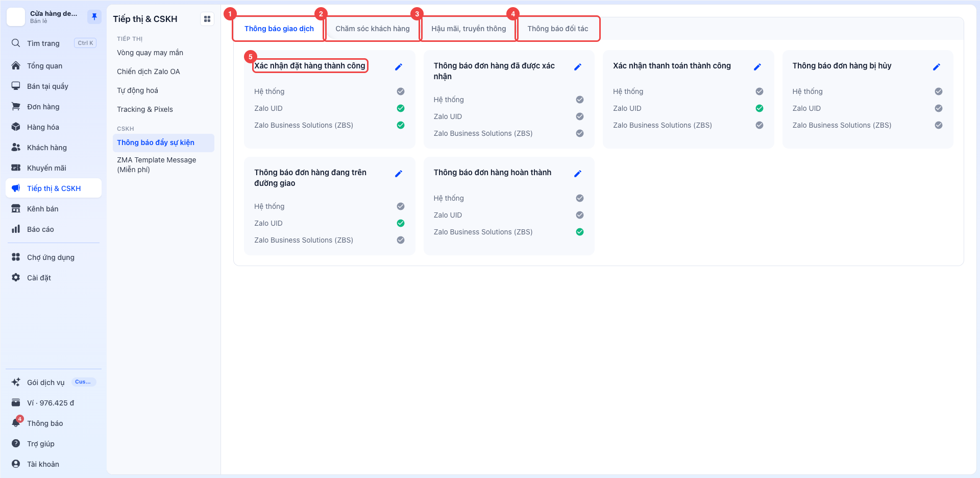Open Trợ giúp help page
The height and width of the screenshot is (478, 980).
point(54,443)
